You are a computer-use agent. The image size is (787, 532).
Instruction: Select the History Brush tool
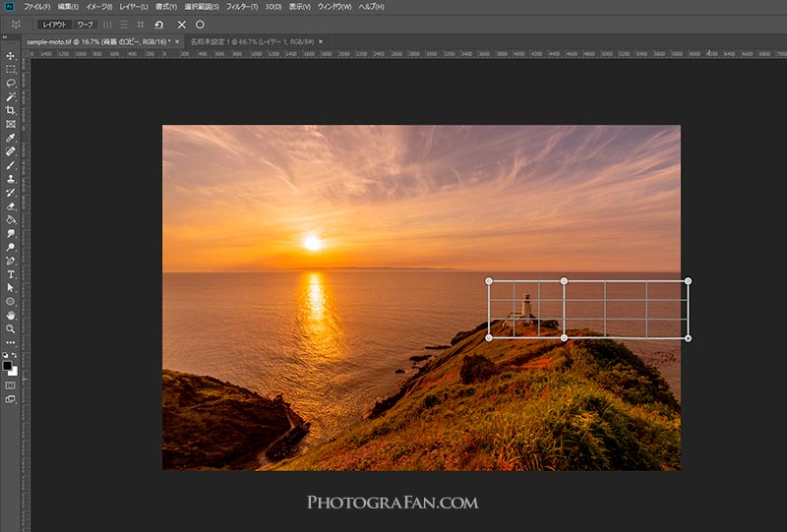pyautogui.click(x=10, y=192)
